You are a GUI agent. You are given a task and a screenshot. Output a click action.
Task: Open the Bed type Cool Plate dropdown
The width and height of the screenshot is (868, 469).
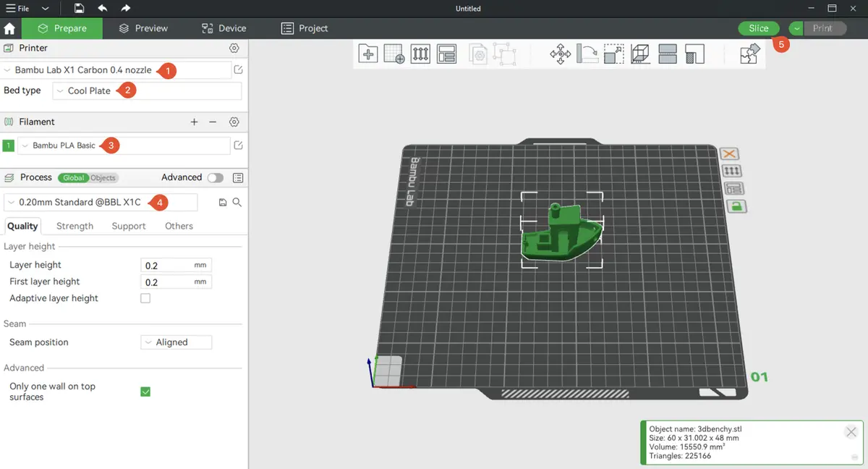147,90
